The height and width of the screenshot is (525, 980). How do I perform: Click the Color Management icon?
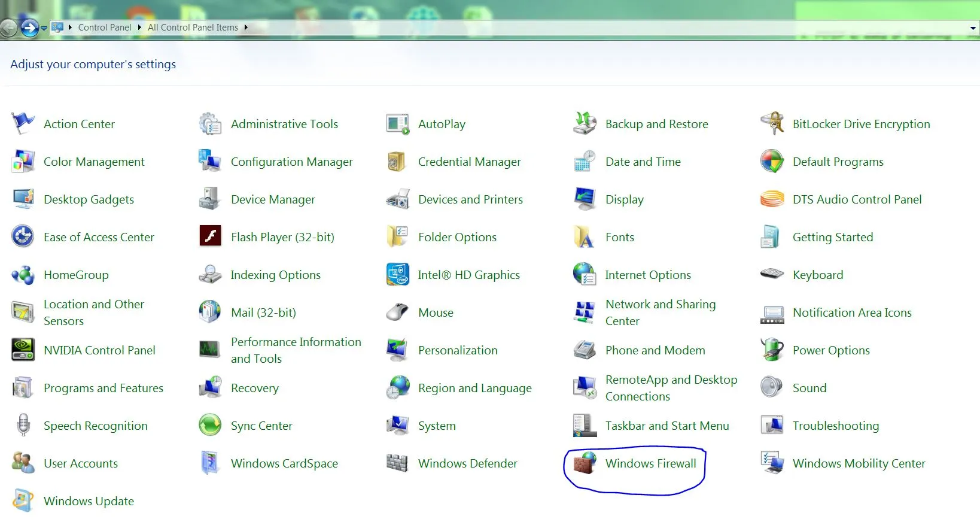pos(23,162)
